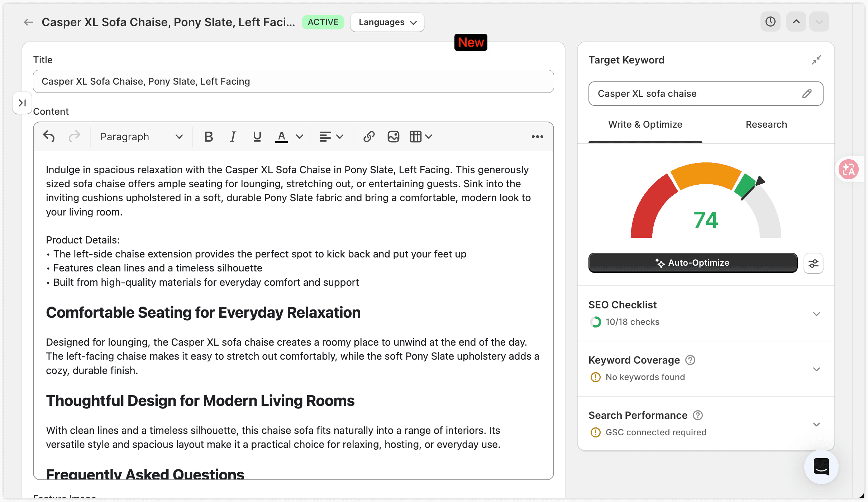Click the 'GSC connected required' status
The width and height of the screenshot is (868, 502).
[656, 432]
